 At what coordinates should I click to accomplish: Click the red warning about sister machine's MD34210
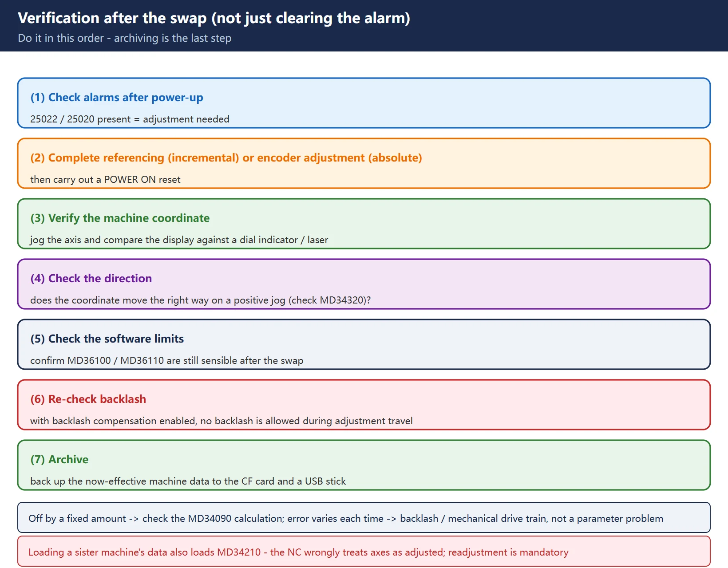[364, 551]
